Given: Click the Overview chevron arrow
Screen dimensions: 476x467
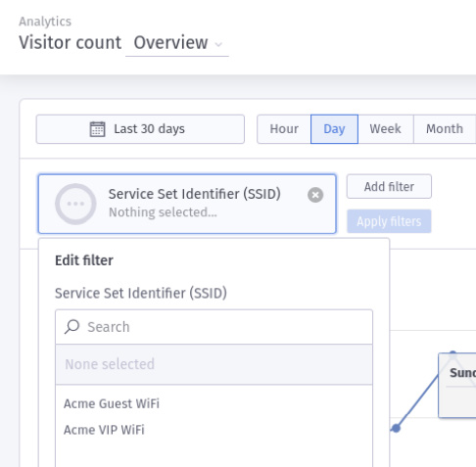Looking at the screenshot, I should [x=218, y=44].
